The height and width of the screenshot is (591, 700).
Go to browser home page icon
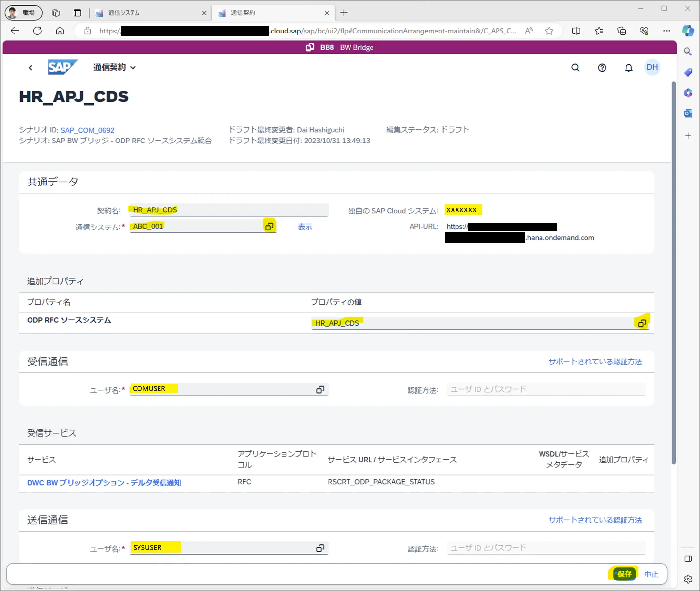(60, 31)
